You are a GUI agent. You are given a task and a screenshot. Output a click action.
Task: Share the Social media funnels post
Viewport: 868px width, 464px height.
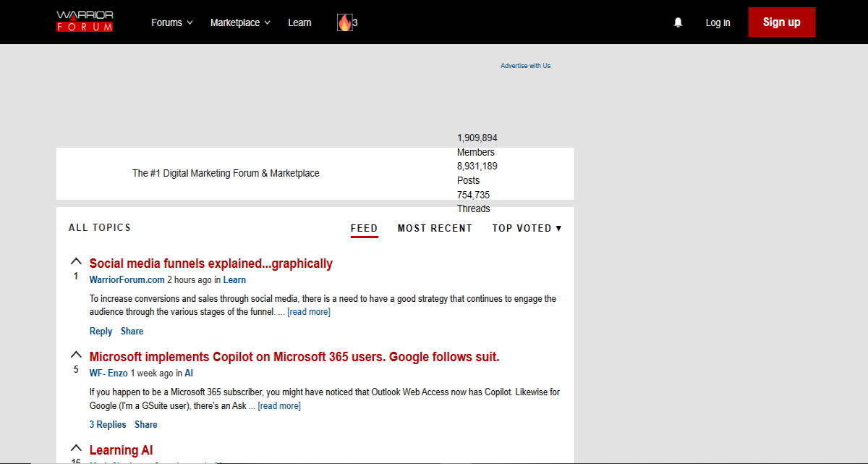[x=132, y=332]
